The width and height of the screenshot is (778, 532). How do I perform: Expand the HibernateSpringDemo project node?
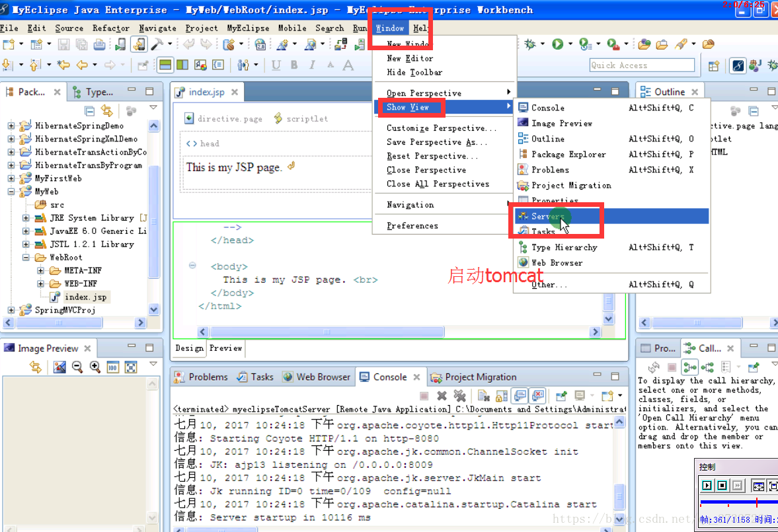[x=11, y=126]
